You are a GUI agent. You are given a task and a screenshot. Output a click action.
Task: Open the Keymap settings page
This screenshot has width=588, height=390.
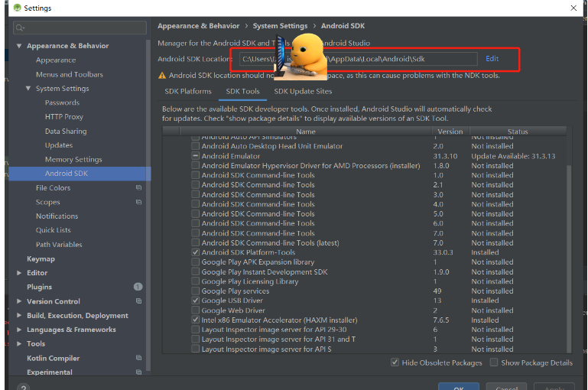point(41,258)
